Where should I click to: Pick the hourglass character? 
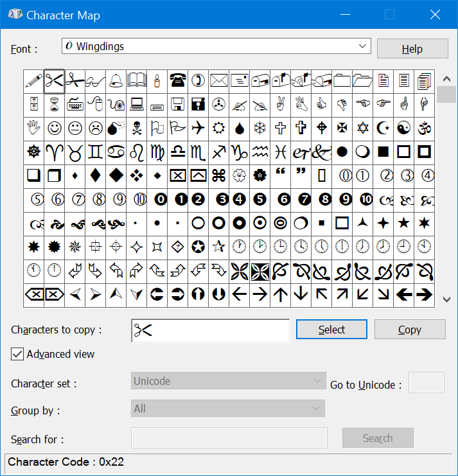click(x=54, y=104)
